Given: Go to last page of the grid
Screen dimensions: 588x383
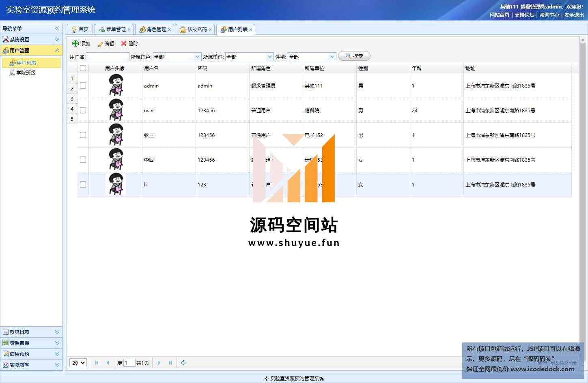Looking at the screenshot, I should pyautogui.click(x=170, y=363).
